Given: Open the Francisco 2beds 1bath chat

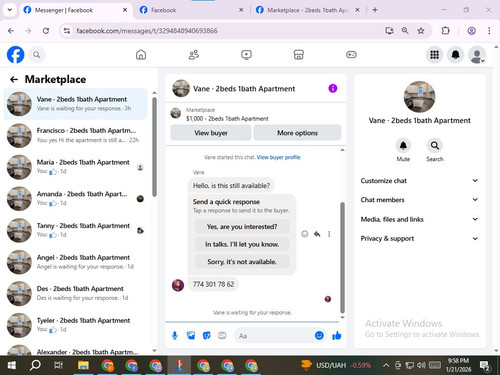Looking at the screenshot, I should pos(75,135).
